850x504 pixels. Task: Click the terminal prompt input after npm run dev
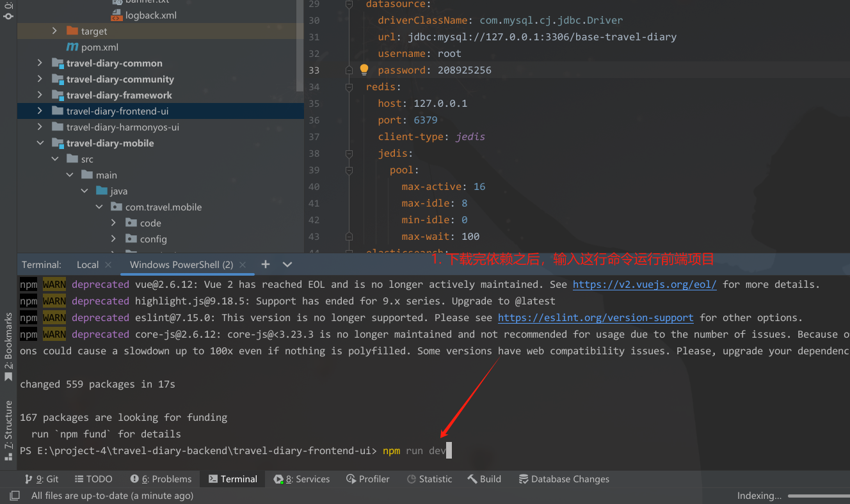coord(449,451)
